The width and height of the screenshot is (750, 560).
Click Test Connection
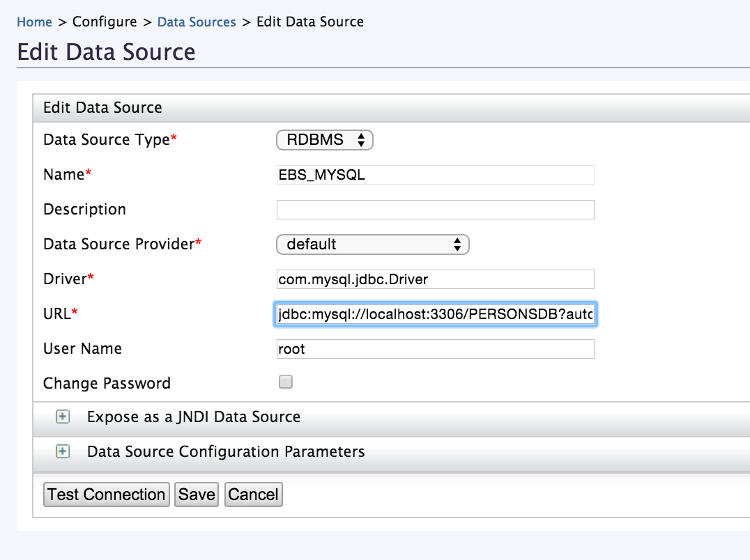[x=106, y=495]
